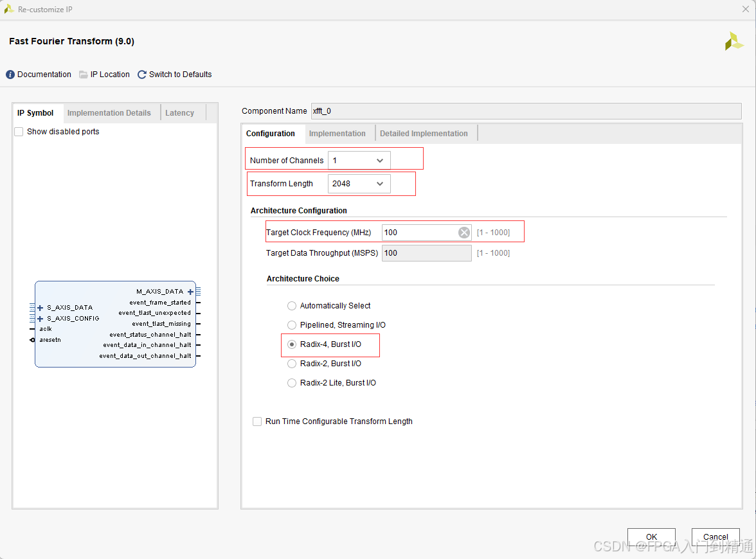Click the event_tlast_missing port
756x559 pixels.
[161, 324]
